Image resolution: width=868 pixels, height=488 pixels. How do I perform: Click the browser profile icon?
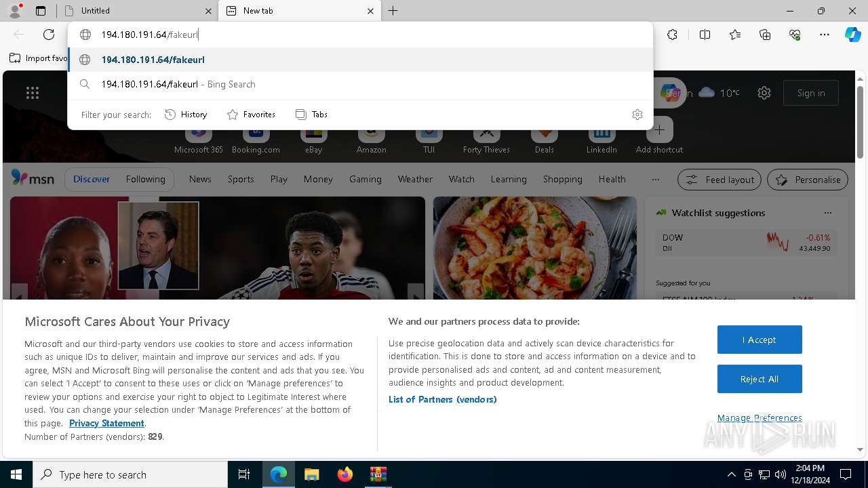(15, 11)
